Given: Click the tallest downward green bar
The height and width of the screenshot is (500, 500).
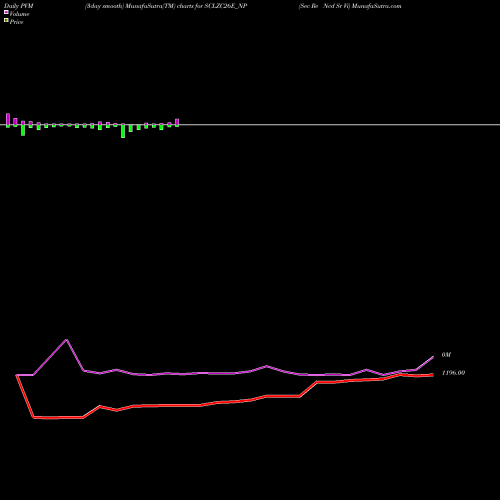Looking at the screenshot, I should point(123,131).
